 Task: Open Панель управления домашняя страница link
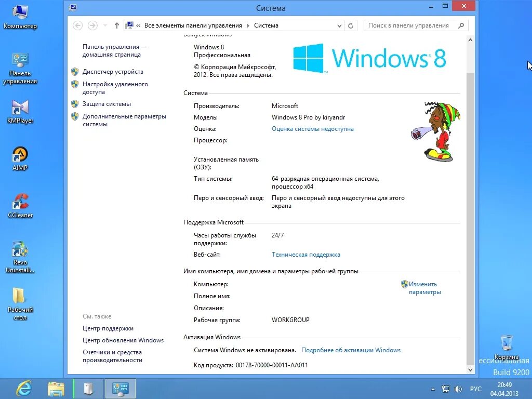115,50
